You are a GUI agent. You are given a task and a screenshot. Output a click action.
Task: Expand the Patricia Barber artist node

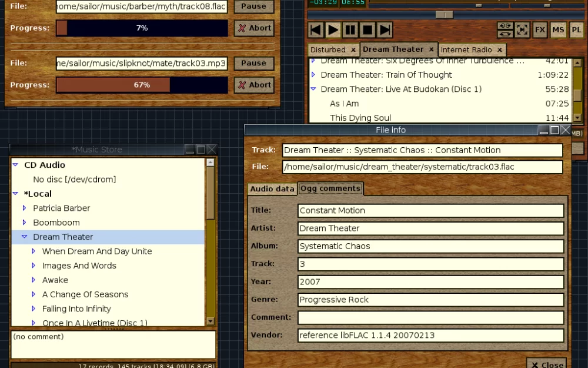click(25, 208)
